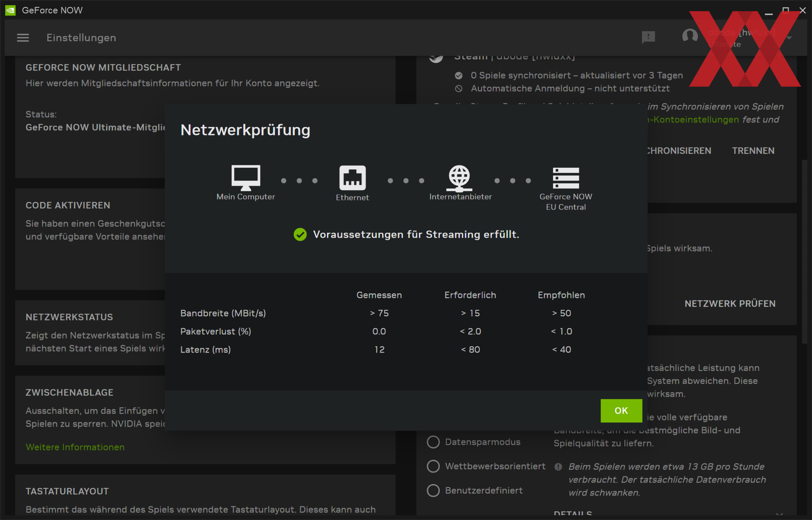
Task: Click the Empfohlen column header
Action: tap(562, 295)
